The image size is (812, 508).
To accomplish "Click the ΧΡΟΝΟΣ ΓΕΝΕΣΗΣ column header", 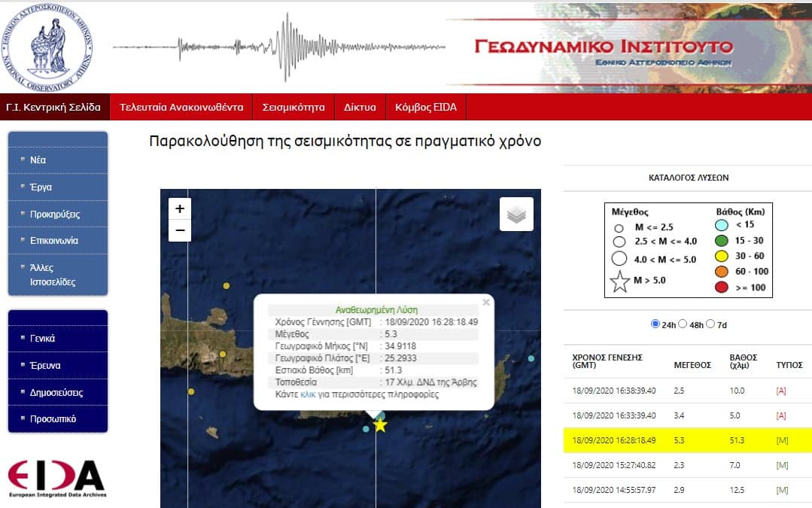I will pyautogui.click(x=607, y=361).
